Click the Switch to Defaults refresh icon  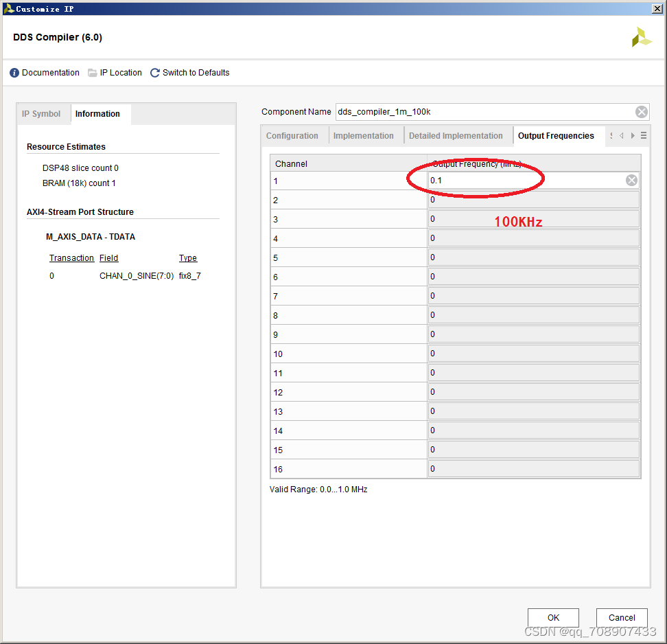(x=155, y=73)
